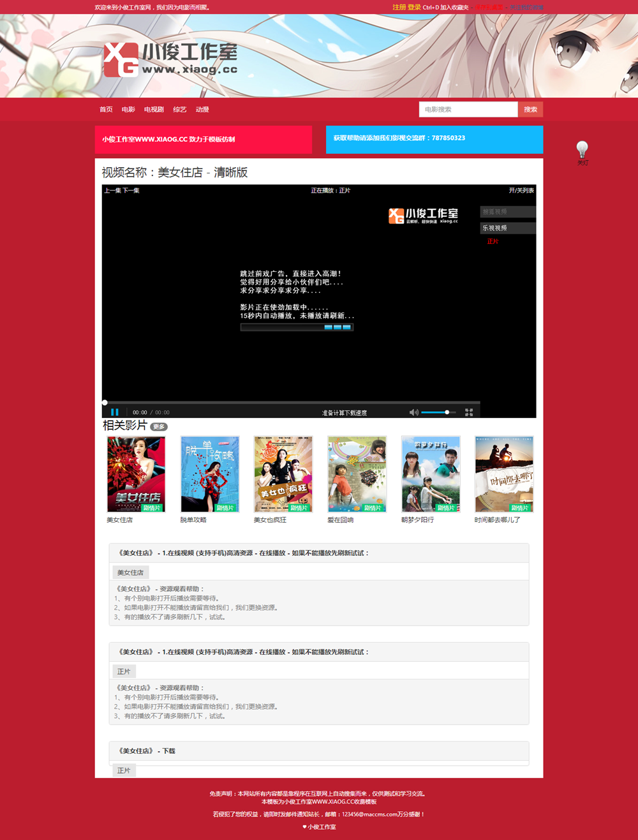Click 关注我的微博 link at top

pos(526,7)
